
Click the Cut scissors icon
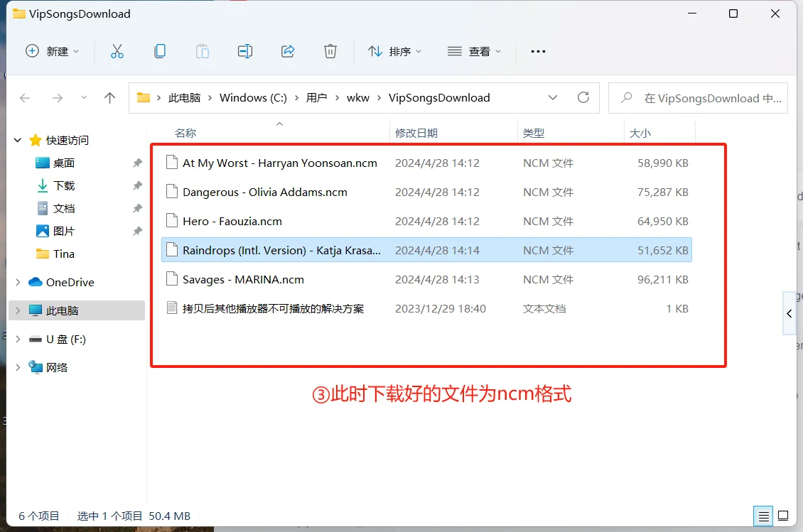(x=117, y=51)
